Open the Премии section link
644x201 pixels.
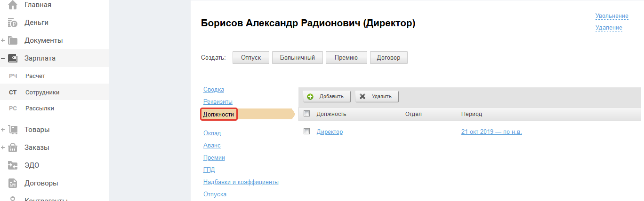pos(214,158)
